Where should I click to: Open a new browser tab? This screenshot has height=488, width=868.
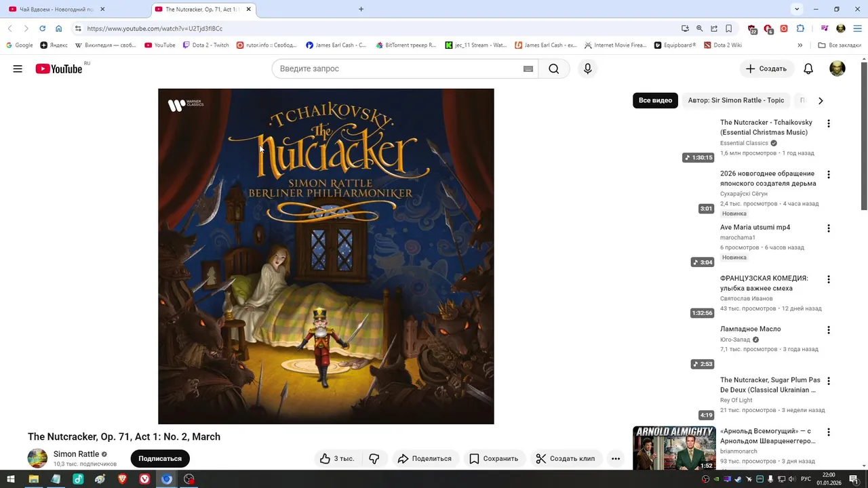pos(361,9)
